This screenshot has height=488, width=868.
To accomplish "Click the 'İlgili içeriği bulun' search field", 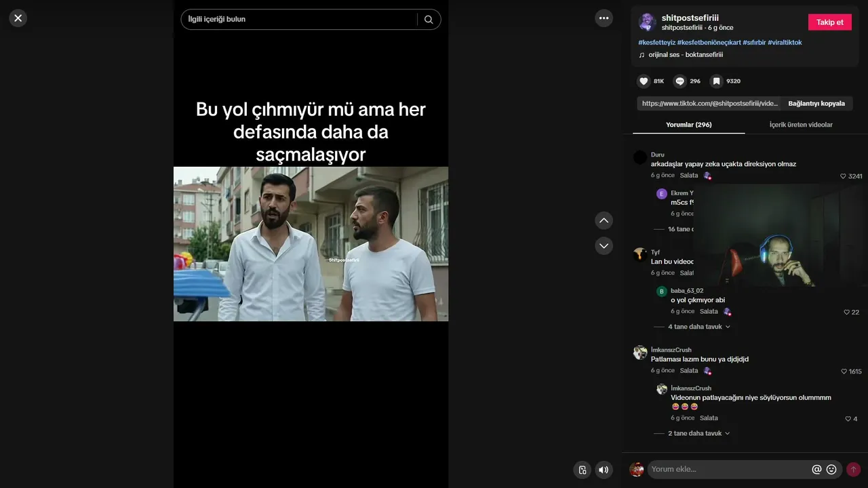I will click(x=298, y=20).
